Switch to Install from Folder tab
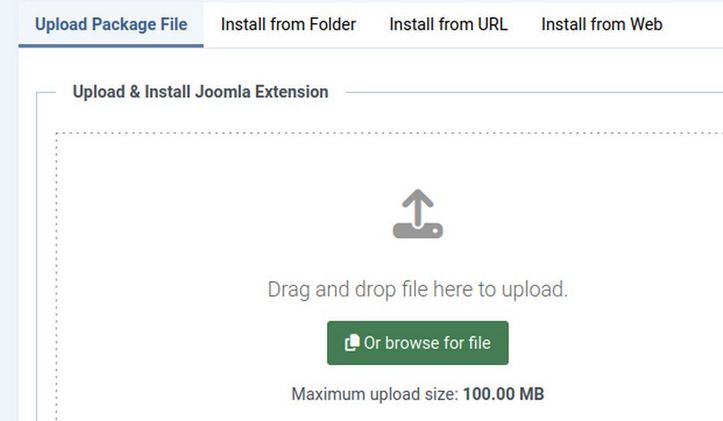Screen dimensions: 723x421 point(288,24)
